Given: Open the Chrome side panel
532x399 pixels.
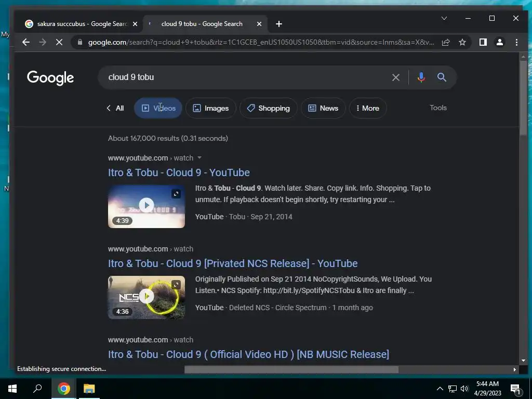Looking at the screenshot, I should click(x=483, y=42).
